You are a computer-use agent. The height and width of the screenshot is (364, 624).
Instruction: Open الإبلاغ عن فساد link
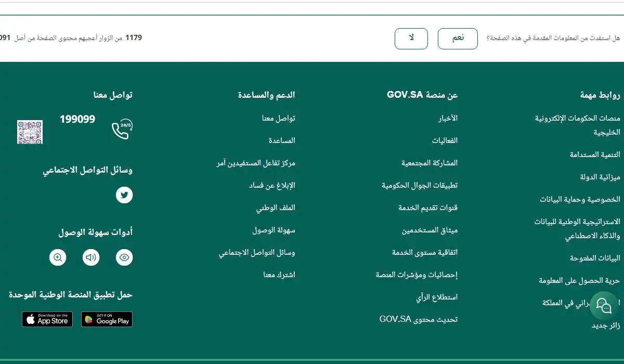pyautogui.click(x=272, y=185)
